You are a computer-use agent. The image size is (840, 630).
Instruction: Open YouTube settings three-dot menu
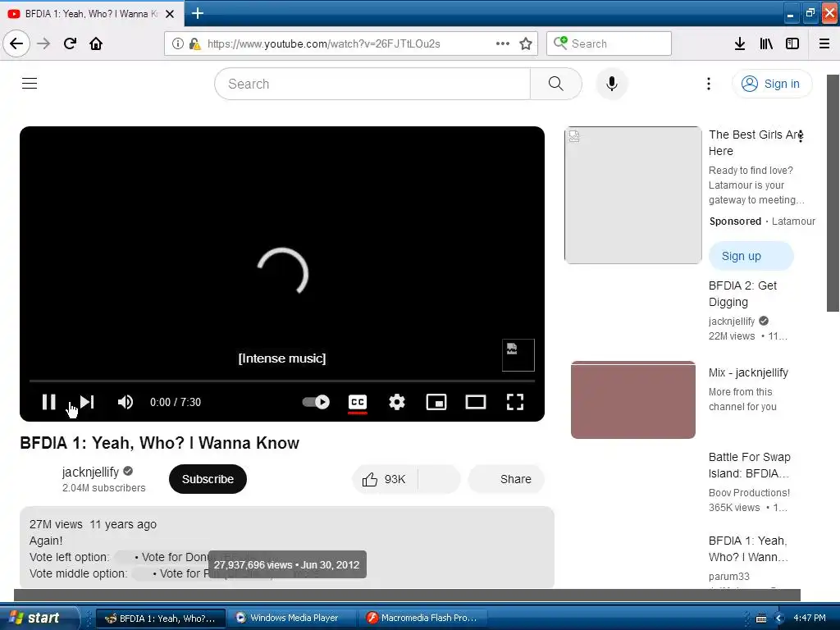(708, 84)
